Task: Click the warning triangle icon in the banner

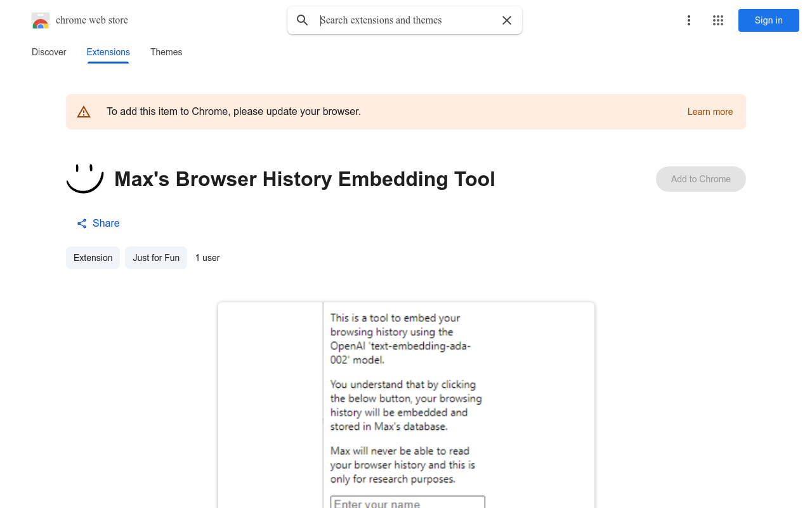Action: pos(84,111)
